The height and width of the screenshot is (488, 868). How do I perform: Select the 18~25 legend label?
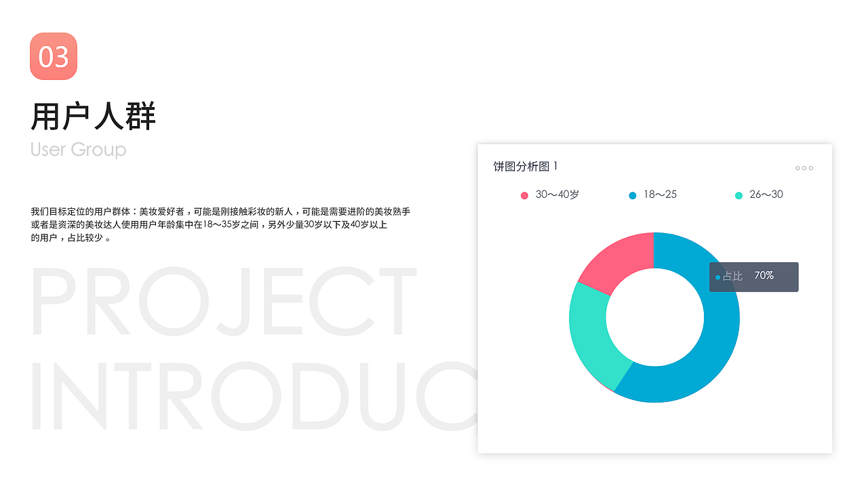(x=660, y=195)
